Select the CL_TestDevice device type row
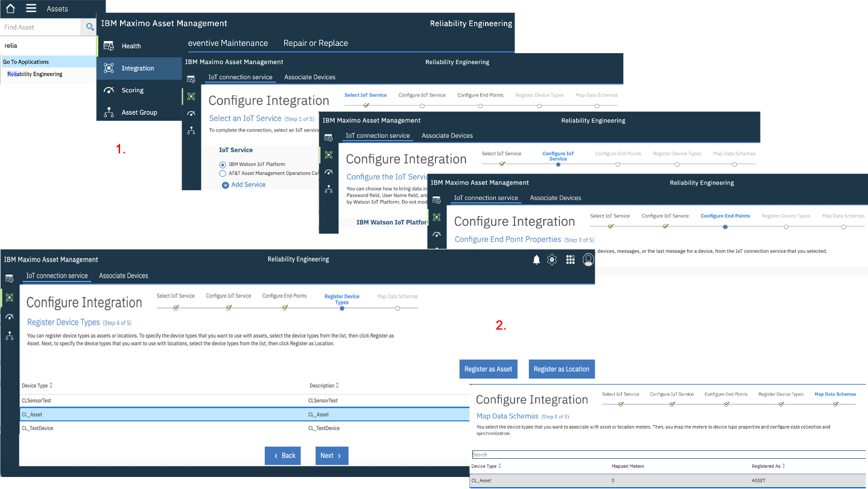The width and height of the screenshot is (868, 489). pyautogui.click(x=244, y=428)
